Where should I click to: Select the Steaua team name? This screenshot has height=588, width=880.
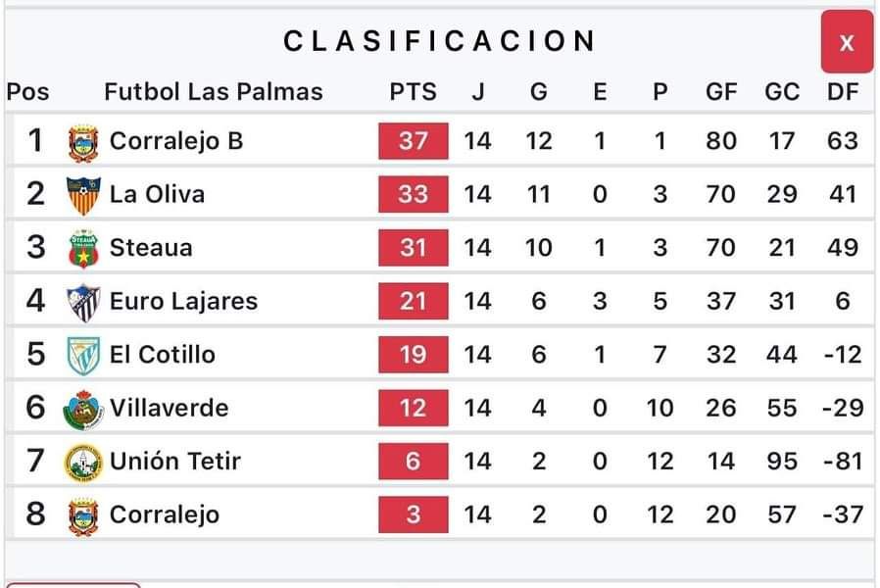coord(151,247)
